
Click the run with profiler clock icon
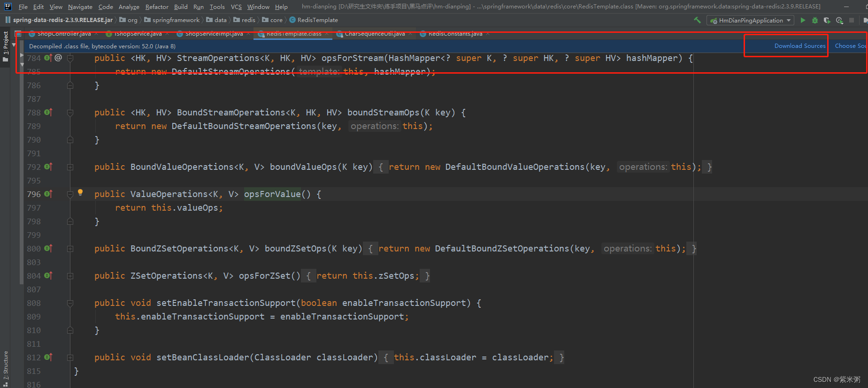coord(839,20)
